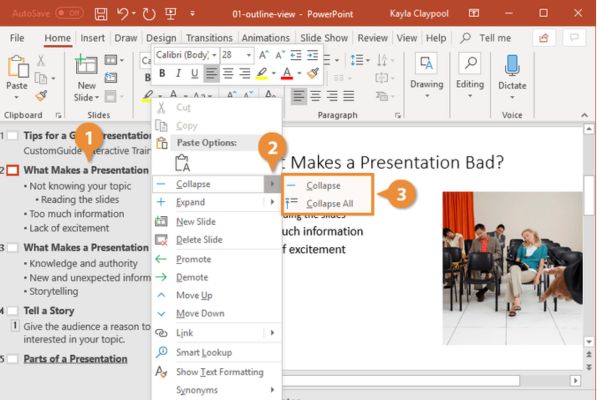Toggle Underline in the mini toolbar
Screen dimensions: 600x400
(x=195, y=73)
